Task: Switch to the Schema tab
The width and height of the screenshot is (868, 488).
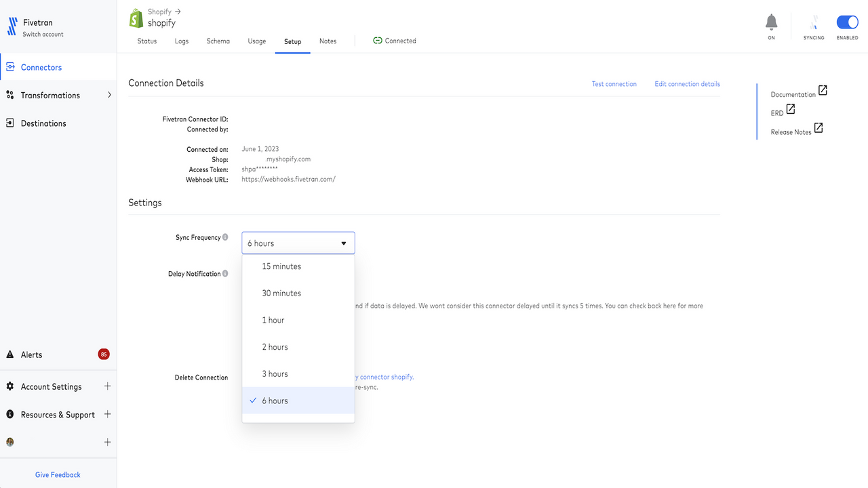Action: [218, 41]
